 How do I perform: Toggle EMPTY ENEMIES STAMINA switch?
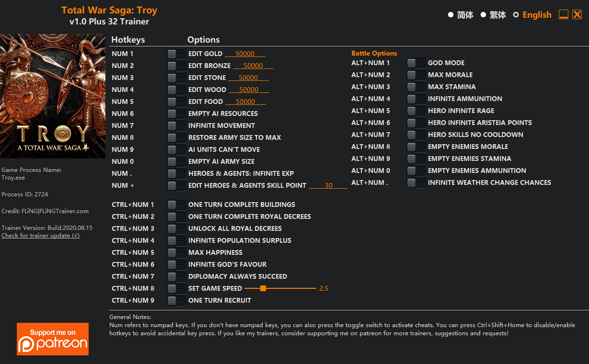(x=416, y=159)
